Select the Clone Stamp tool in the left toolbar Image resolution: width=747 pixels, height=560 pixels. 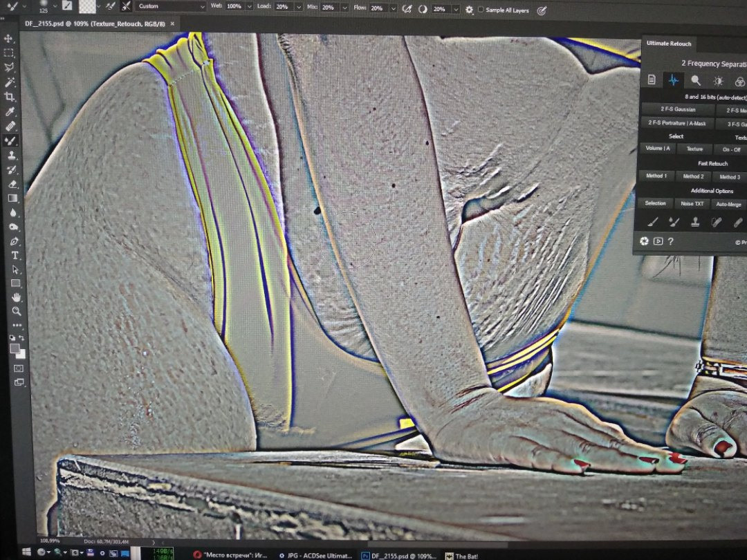12,156
